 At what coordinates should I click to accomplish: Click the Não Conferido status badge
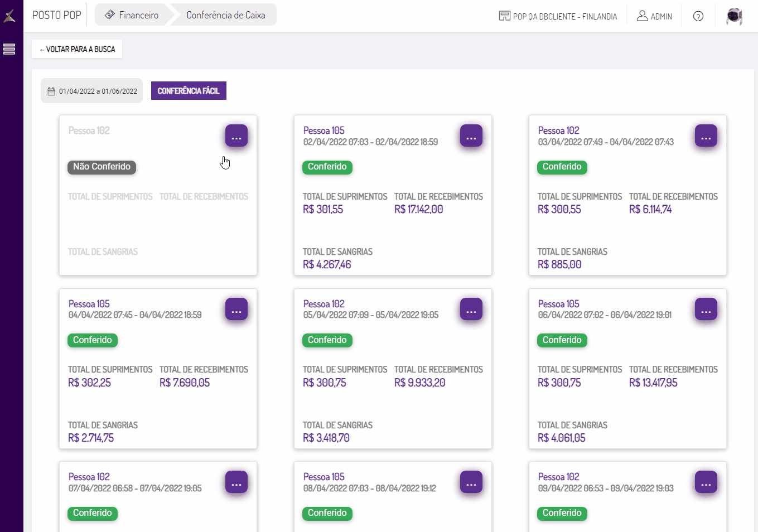[102, 167]
